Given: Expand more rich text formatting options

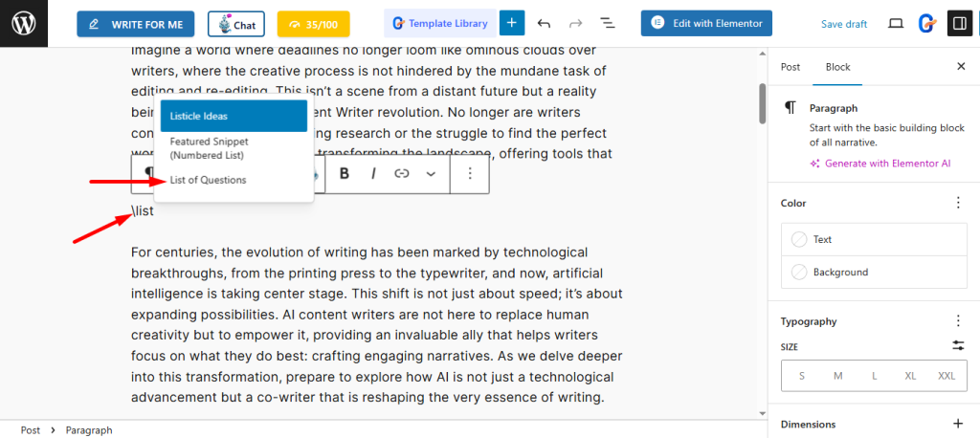Looking at the screenshot, I should tap(431, 173).
